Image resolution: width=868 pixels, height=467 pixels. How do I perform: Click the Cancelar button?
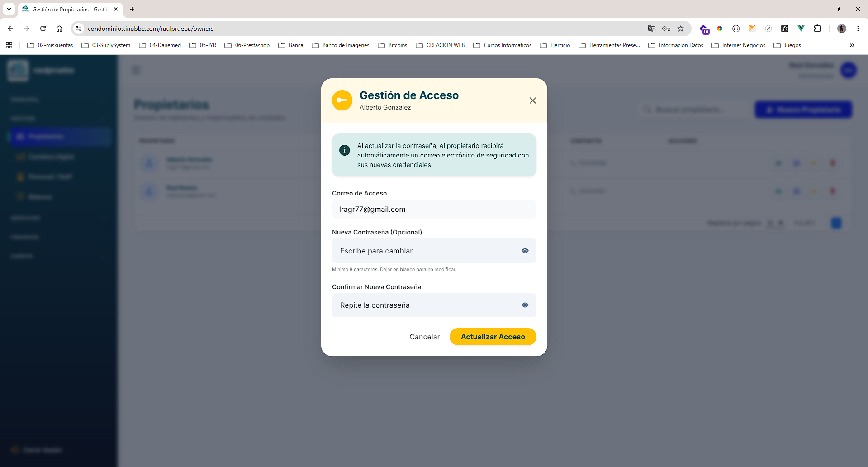coord(424,337)
